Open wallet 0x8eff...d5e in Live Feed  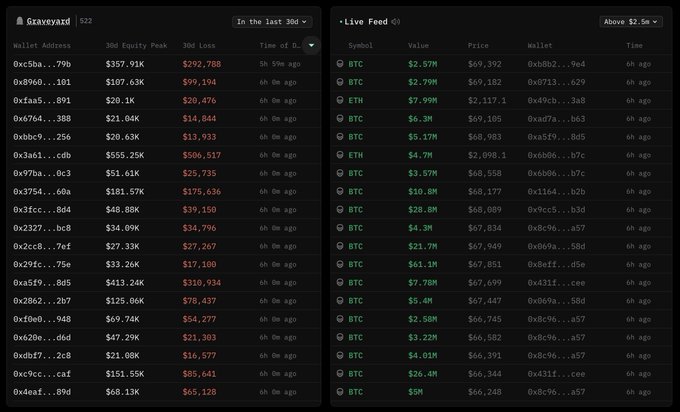pyautogui.click(x=556, y=265)
